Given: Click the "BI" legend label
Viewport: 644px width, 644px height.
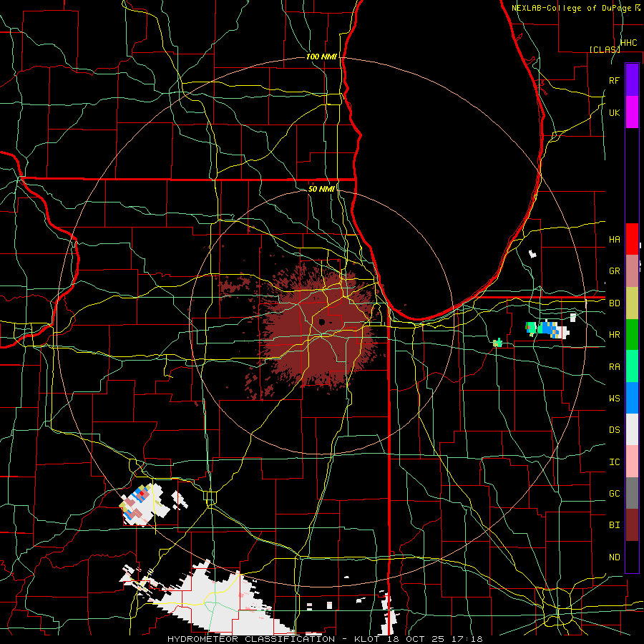Looking at the screenshot, I should tap(614, 525).
